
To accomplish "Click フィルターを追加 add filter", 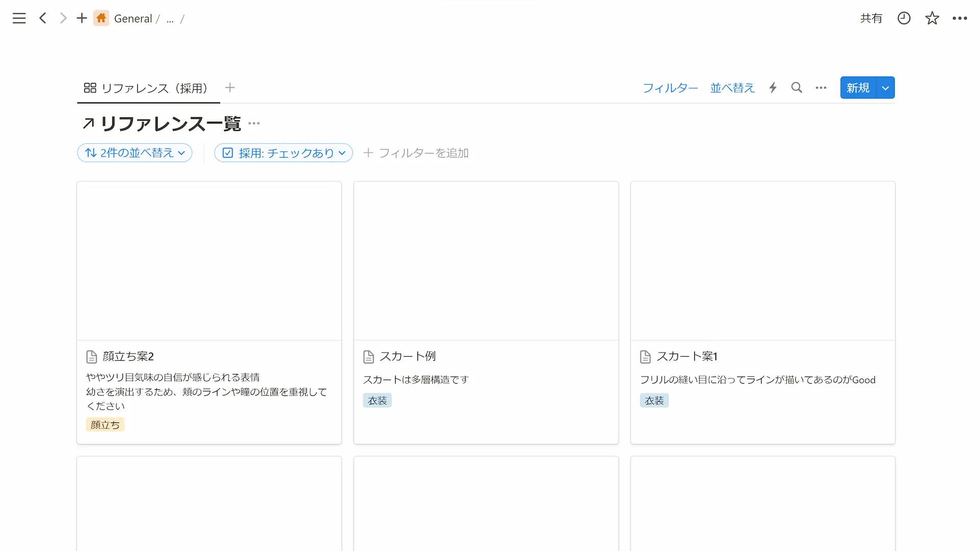I will [416, 153].
